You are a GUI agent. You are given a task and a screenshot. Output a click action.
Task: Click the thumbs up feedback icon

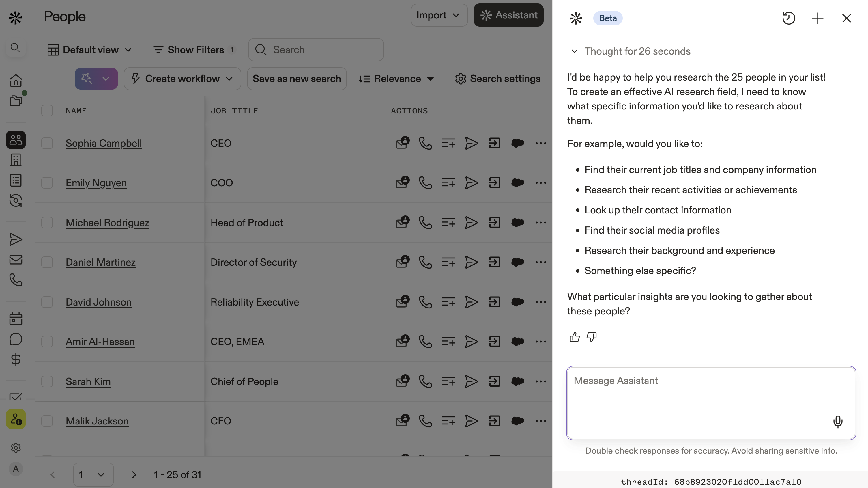coord(575,337)
